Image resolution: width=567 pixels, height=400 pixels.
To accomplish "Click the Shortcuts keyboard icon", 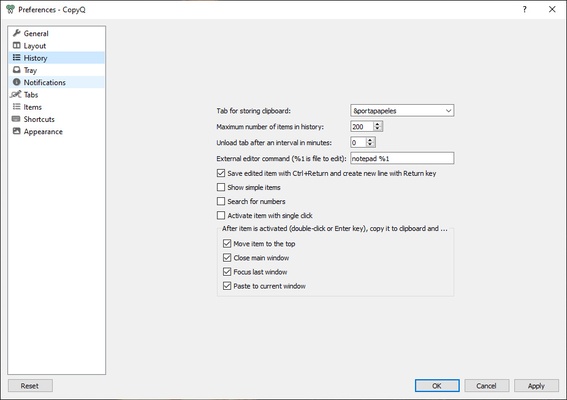I will [x=16, y=119].
